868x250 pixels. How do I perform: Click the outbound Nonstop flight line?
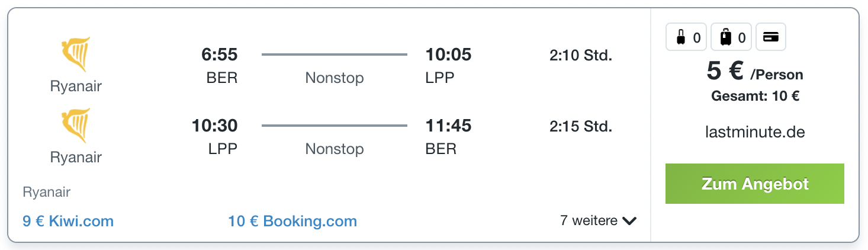(x=335, y=55)
